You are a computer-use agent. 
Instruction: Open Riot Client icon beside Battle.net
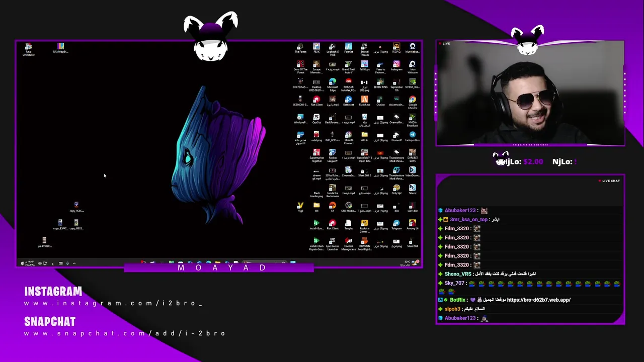click(x=316, y=102)
